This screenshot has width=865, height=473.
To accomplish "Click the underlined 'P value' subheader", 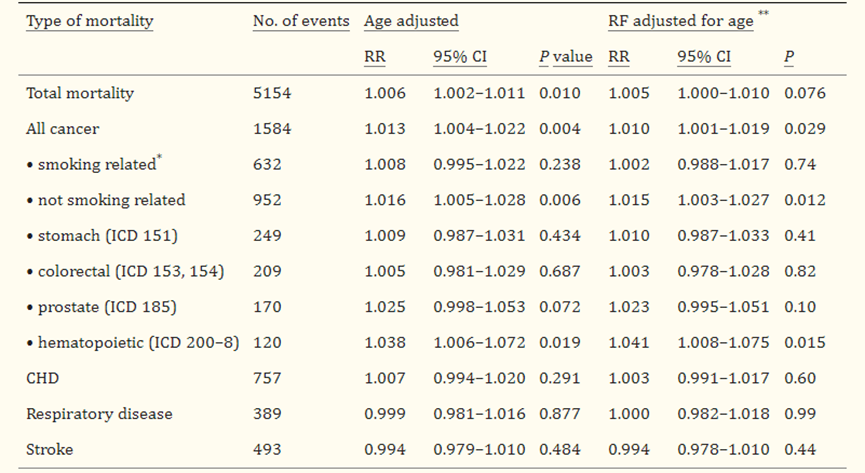I will (565, 57).
